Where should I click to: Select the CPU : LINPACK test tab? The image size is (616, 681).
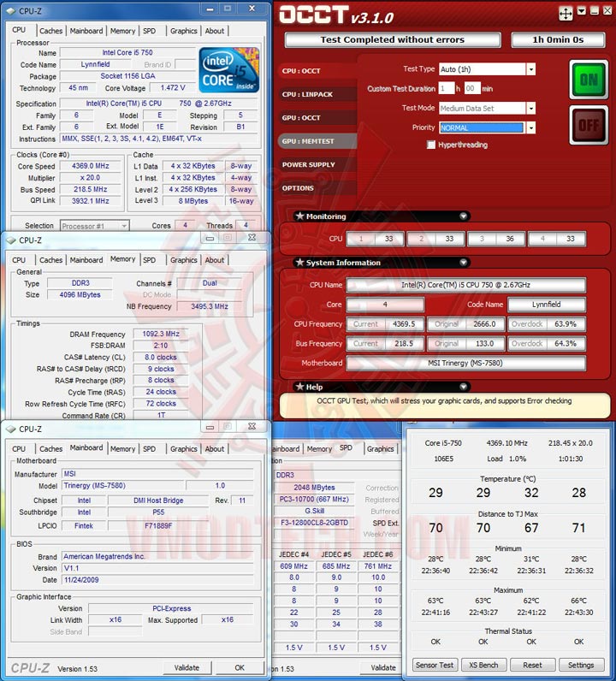pos(317,94)
